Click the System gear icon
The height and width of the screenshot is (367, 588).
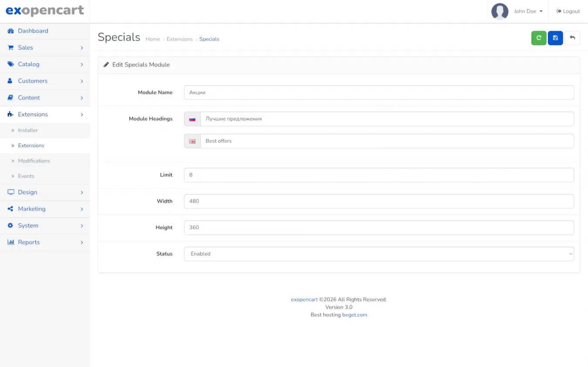[x=11, y=226]
